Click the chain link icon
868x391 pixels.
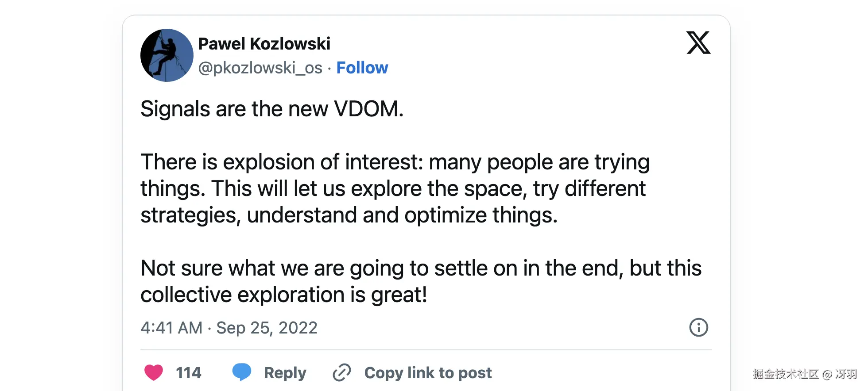(x=342, y=372)
